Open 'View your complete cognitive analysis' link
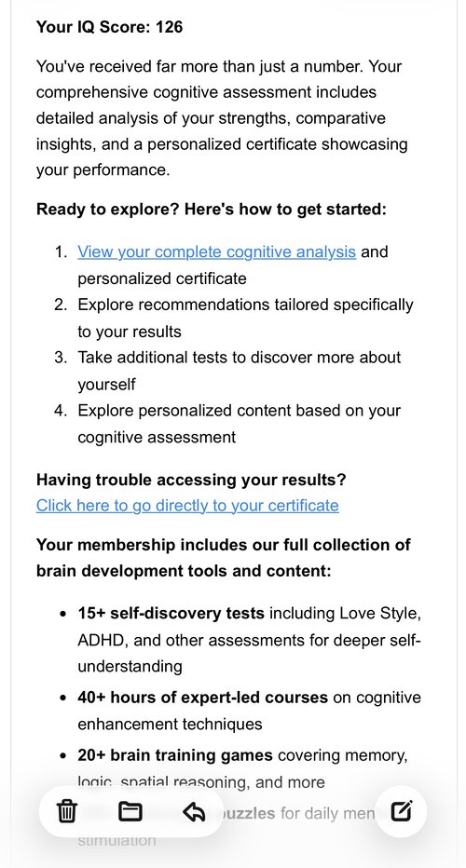 [x=216, y=251]
